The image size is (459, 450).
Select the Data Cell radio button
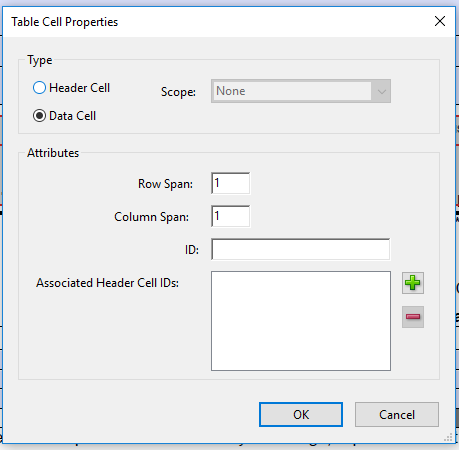point(39,116)
